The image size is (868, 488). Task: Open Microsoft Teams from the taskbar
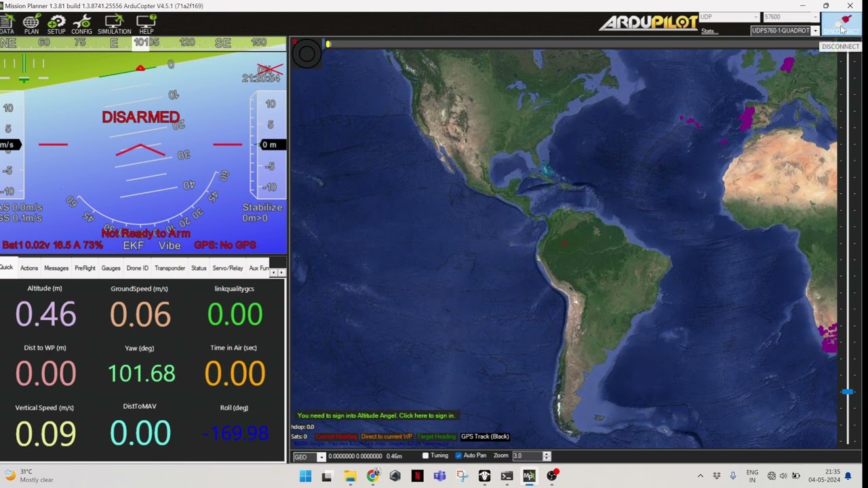[439, 476]
